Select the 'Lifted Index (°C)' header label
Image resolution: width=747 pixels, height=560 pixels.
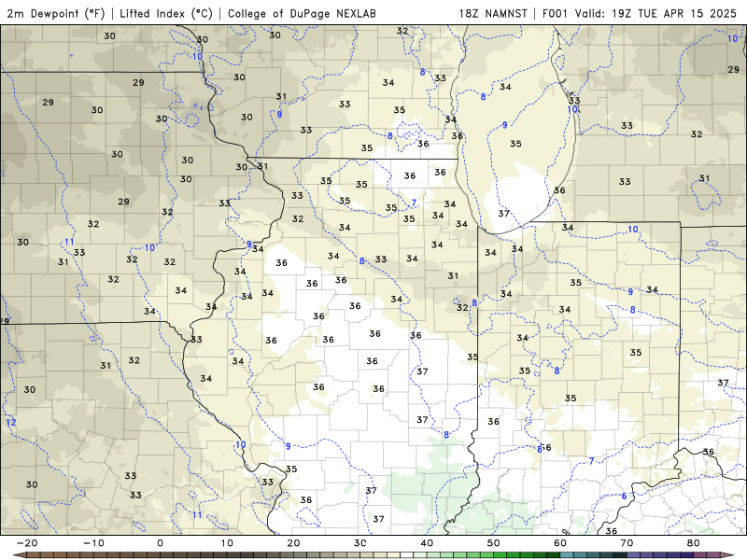coord(166,13)
